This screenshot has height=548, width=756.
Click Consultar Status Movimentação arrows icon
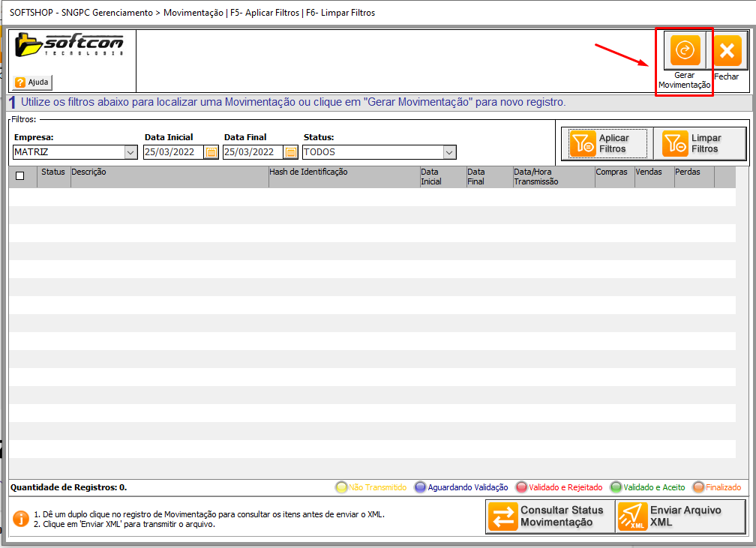(502, 517)
